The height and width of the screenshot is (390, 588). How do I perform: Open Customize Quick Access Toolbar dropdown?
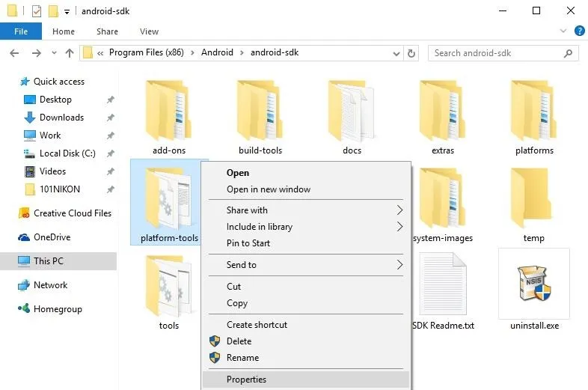pos(67,12)
